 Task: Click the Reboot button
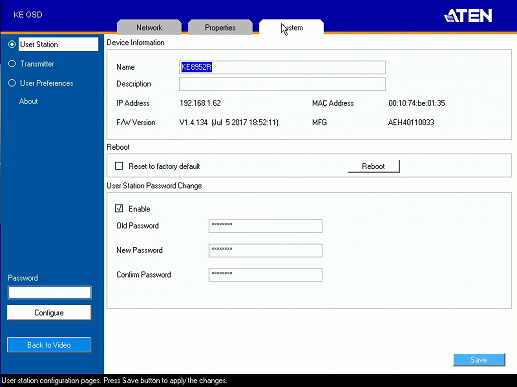tap(373, 166)
